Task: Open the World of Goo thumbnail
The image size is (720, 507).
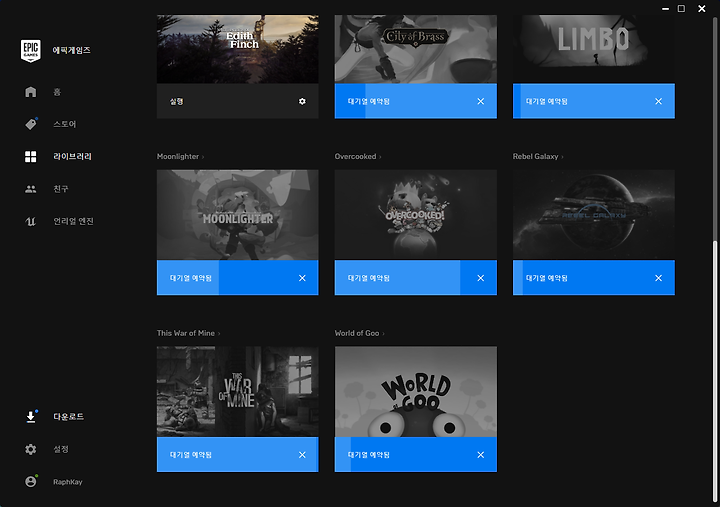Action: pos(416,392)
